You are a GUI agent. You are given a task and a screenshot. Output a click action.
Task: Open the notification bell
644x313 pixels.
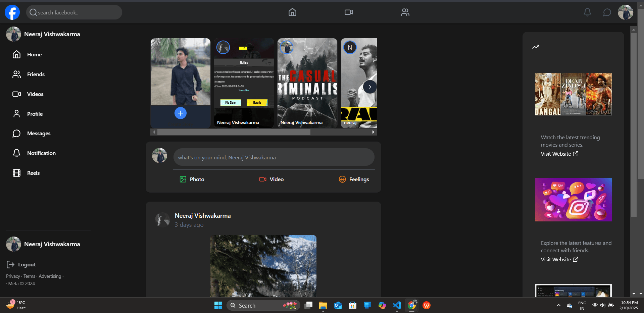click(587, 12)
